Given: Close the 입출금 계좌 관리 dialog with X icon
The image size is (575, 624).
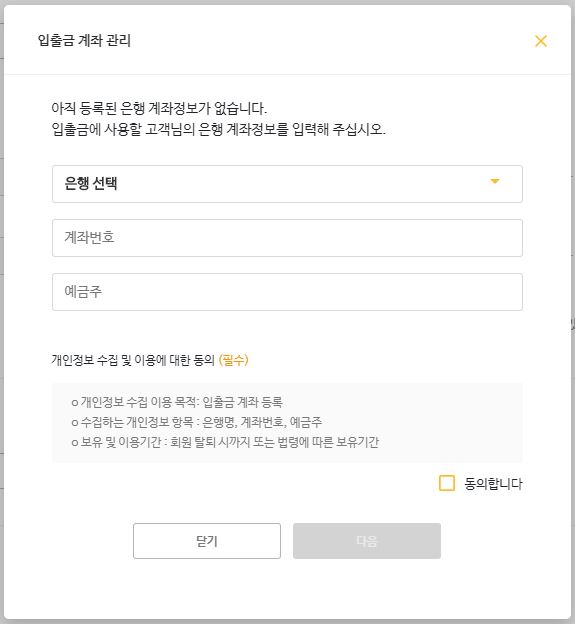Looking at the screenshot, I should tap(541, 41).
